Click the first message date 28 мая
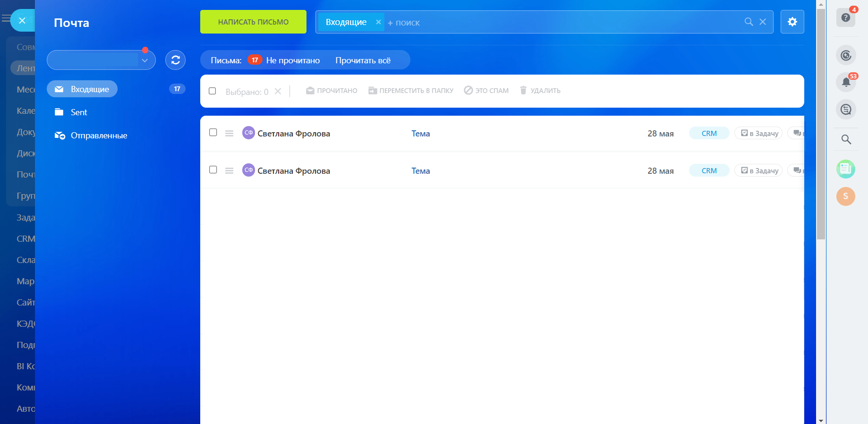The image size is (868, 424). (x=660, y=134)
